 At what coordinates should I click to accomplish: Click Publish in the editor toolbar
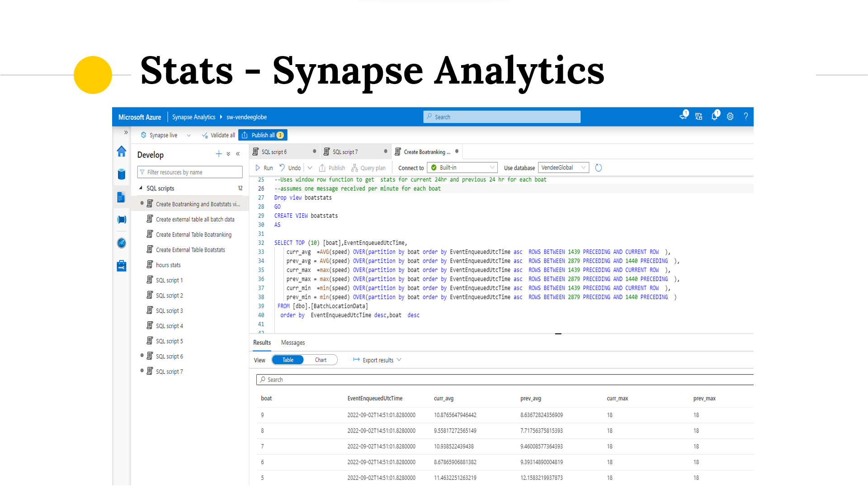tap(332, 168)
